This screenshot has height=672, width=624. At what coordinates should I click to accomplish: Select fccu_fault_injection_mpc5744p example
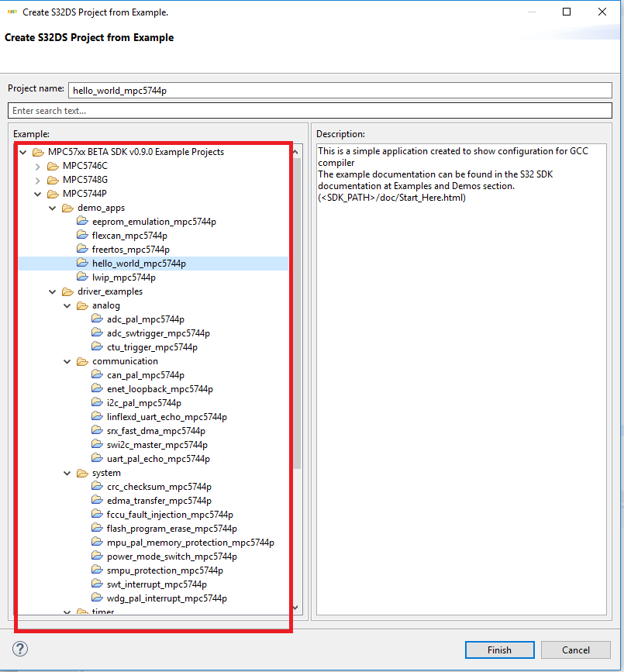170,515
